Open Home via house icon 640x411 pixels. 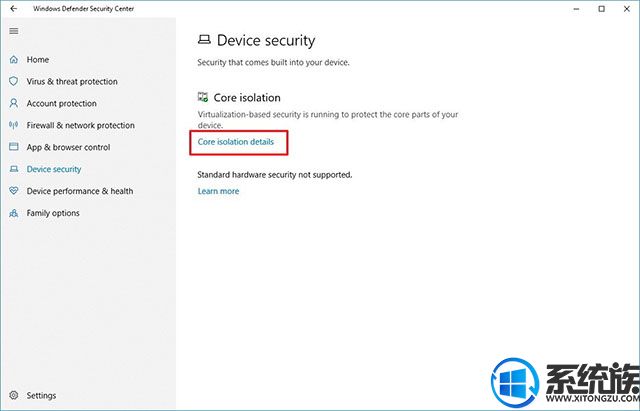[13, 60]
